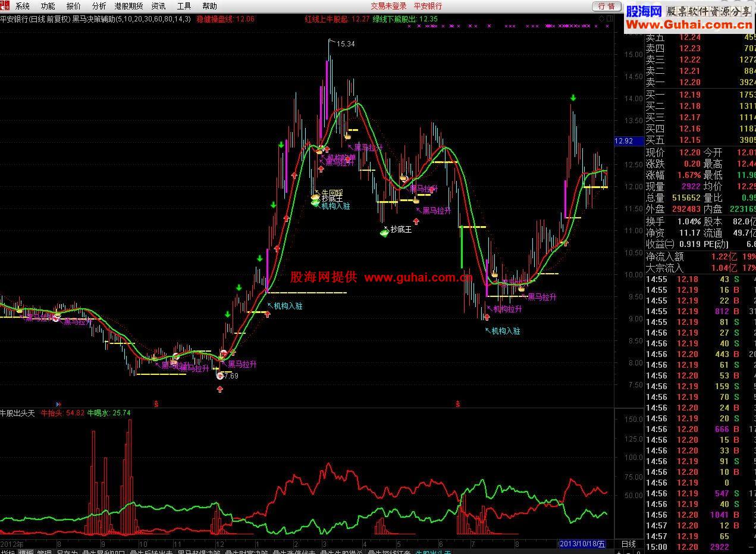Open the 分析 menu
Viewport: 756px width, 554px height.
(99, 6)
